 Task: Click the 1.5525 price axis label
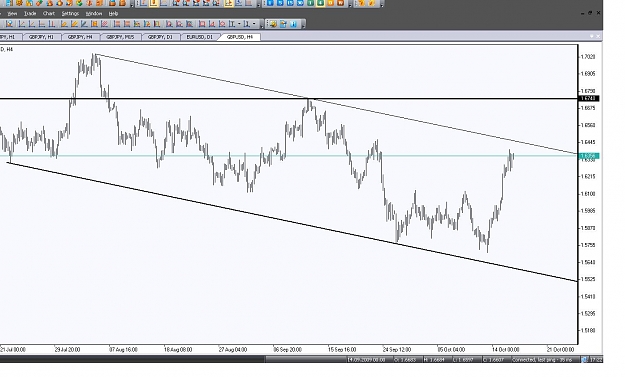[589, 279]
